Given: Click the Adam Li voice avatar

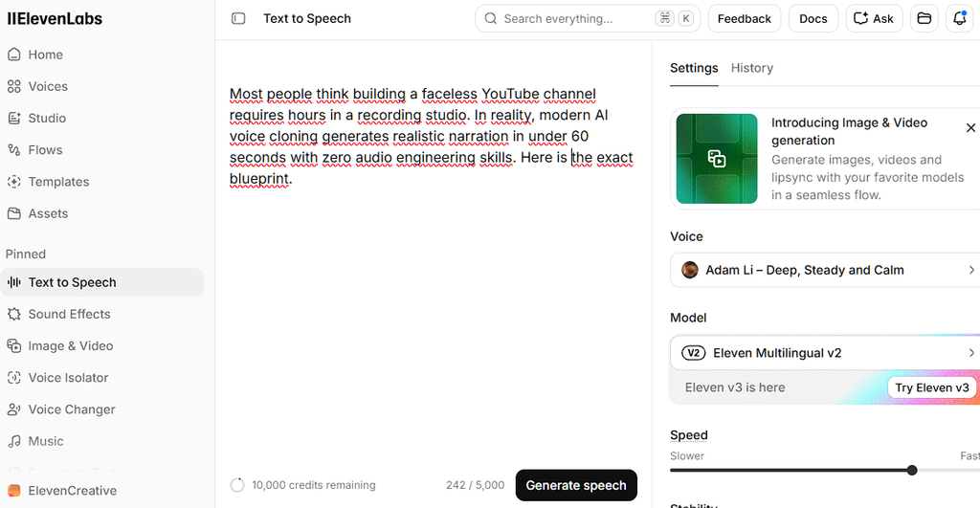Looking at the screenshot, I should (x=690, y=270).
